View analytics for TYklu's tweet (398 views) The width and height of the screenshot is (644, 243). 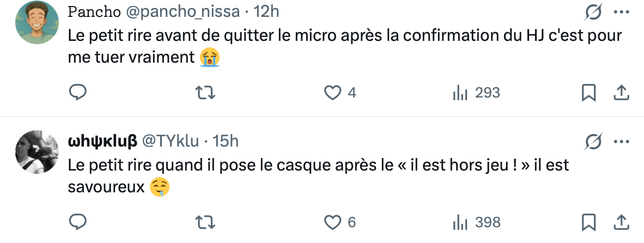pos(461,222)
